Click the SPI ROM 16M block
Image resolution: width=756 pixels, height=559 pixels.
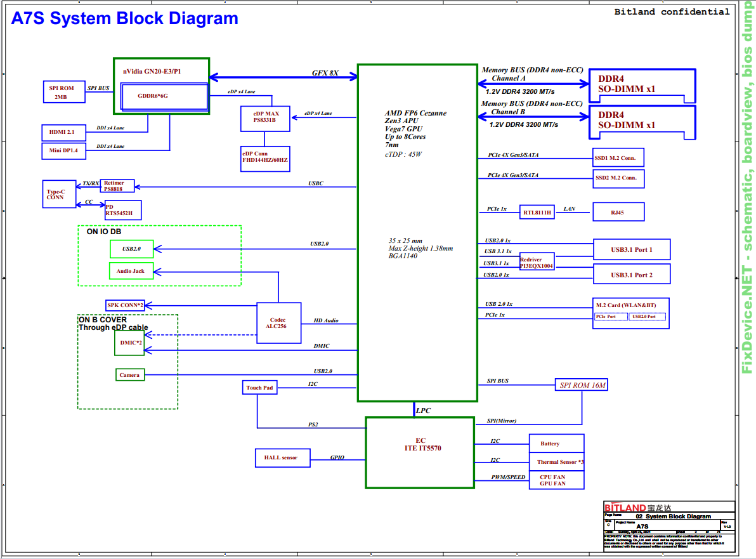point(582,385)
